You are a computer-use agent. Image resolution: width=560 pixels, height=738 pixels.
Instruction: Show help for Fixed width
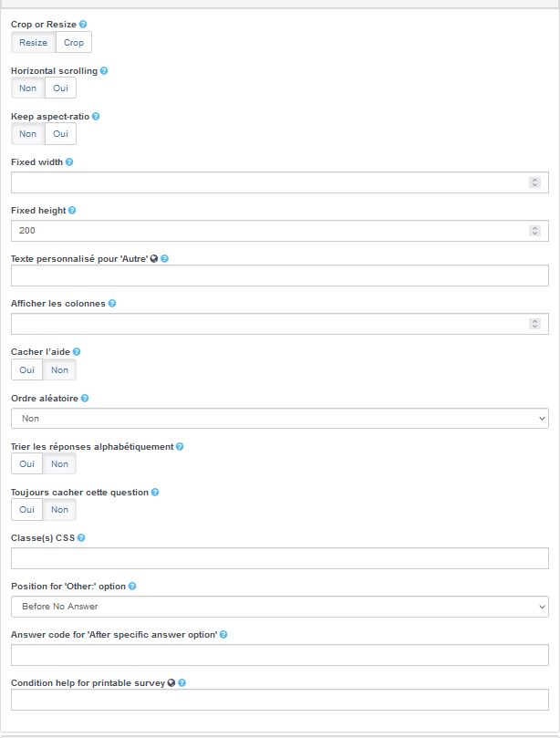tap(69, 162)
